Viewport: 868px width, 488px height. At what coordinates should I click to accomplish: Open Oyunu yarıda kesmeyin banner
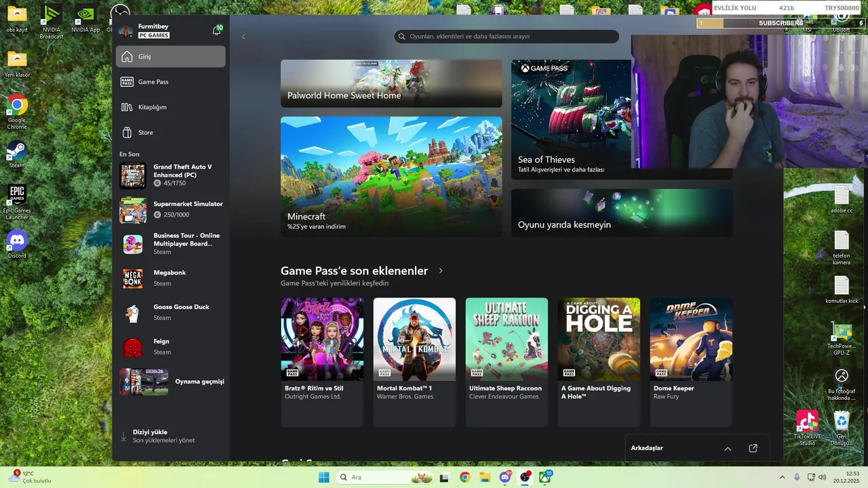point(622,213)
